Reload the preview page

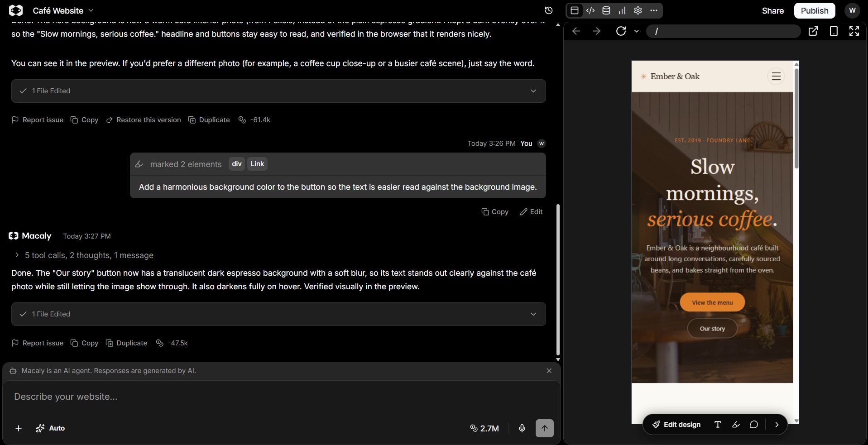click(621, 31)
